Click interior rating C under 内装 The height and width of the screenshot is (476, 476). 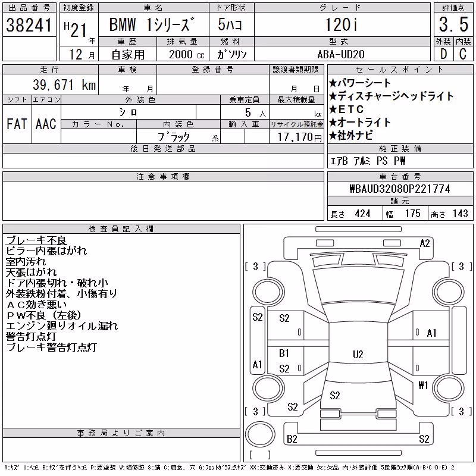(463, 54)
